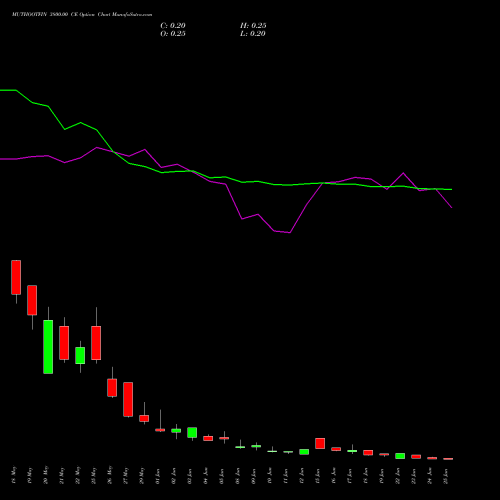Click the tall green candlestick for 20 May
Screen dimensions: 500x500
tap(48, 347)
